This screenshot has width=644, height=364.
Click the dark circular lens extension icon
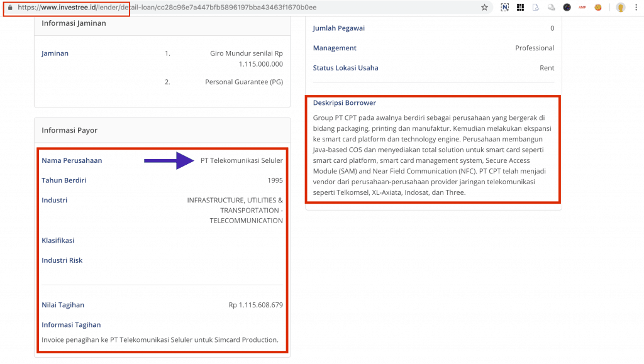point(567,8)
